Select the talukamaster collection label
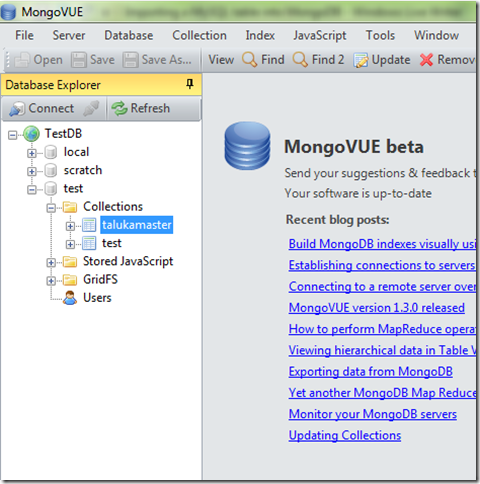480x484 pixels. pyautogui.click(x=137, y=225)
